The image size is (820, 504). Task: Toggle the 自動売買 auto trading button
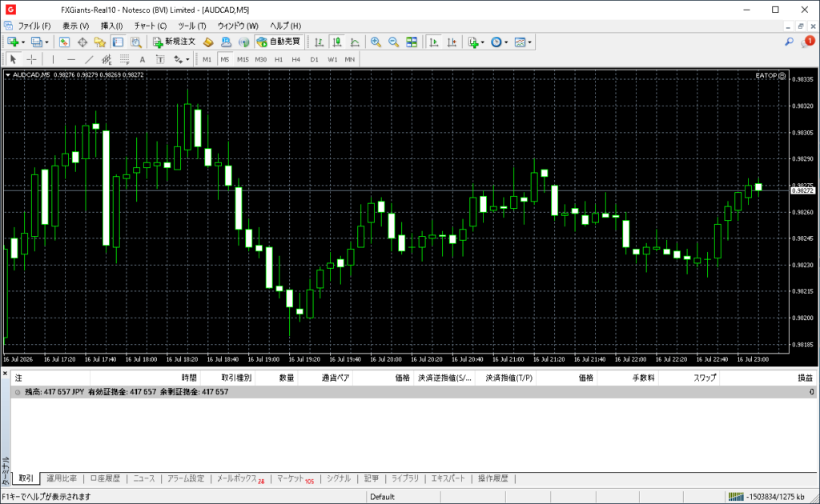click(x=279, y=42)
